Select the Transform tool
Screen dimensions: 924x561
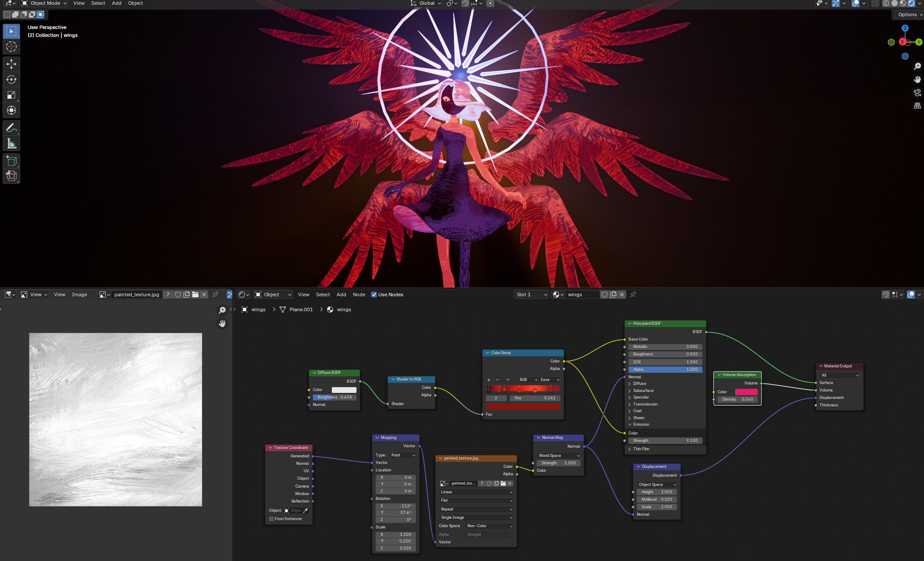pyautogui.click(x=11, y=110)
